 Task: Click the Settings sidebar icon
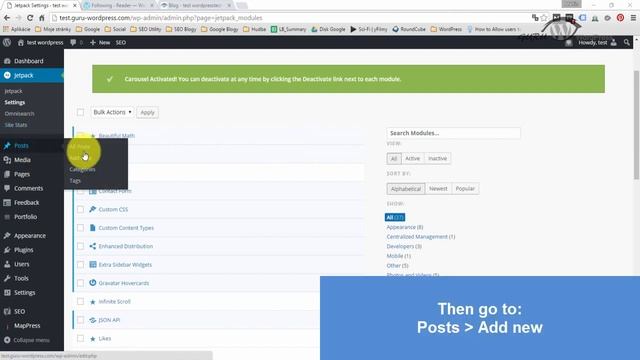7,293
